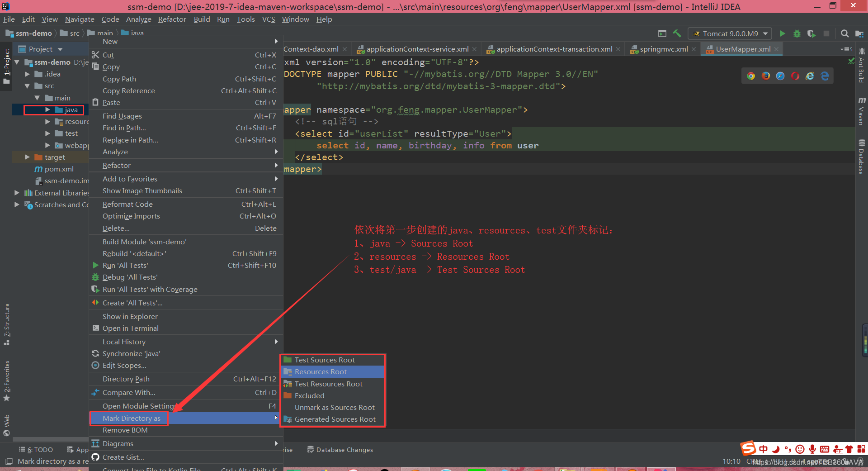Click the keyboard icon in IME bar
The image size is (868, 471).
[825, 449]
